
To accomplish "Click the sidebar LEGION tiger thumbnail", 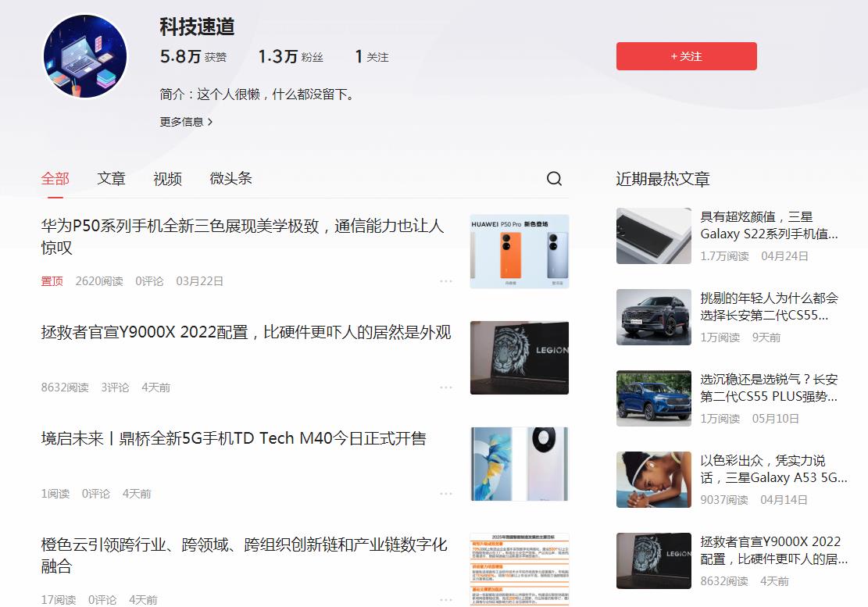I will 654,561.
